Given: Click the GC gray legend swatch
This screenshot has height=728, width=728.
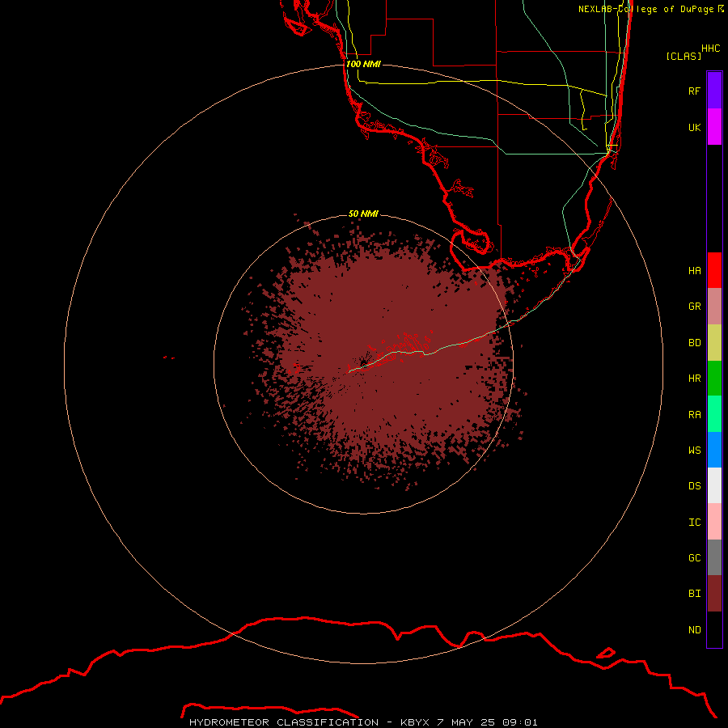Looking at the screenshot, I should click(x=714, y=557).
